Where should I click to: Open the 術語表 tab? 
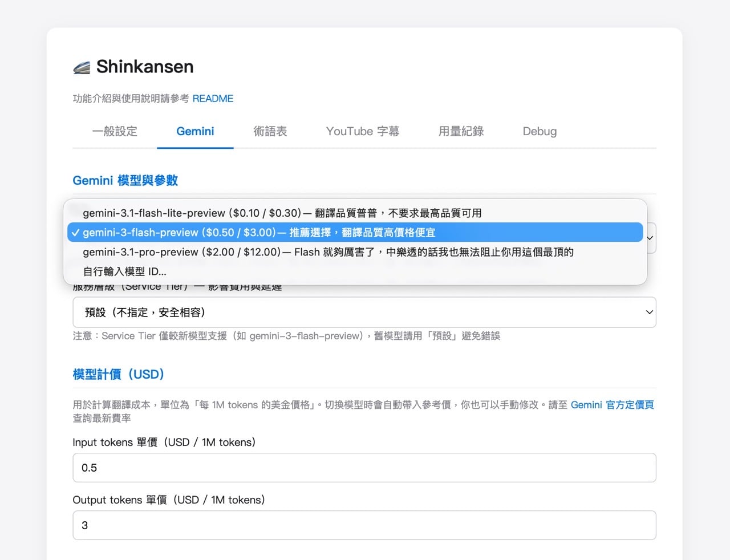pos(270,131)
